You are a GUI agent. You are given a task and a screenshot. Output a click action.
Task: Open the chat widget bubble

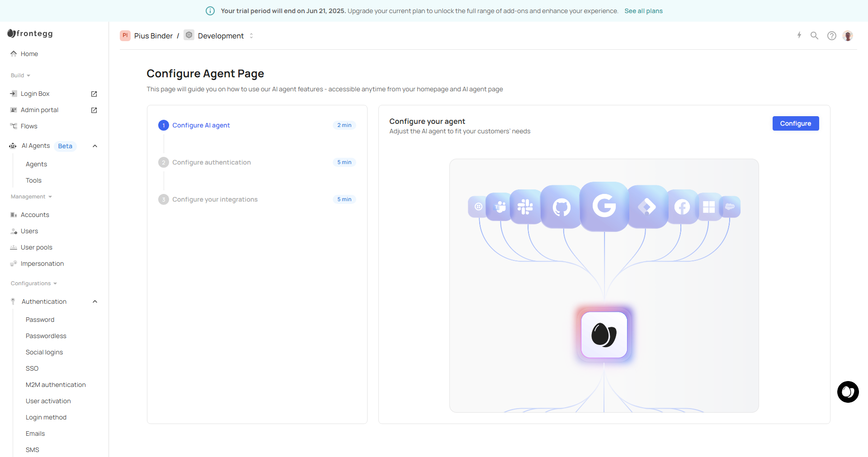(848, 392)
